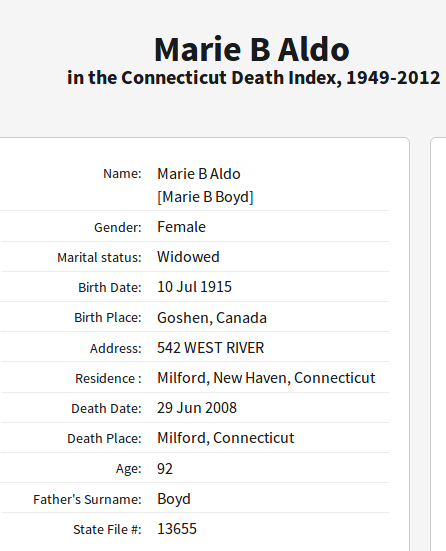
Task: Click the age value 92
Action: [x=165, y=469]
